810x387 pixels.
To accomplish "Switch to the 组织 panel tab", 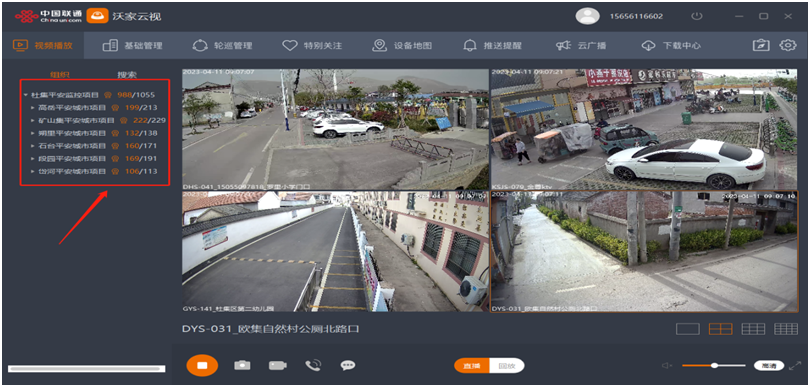I will [x=60, y=75].
